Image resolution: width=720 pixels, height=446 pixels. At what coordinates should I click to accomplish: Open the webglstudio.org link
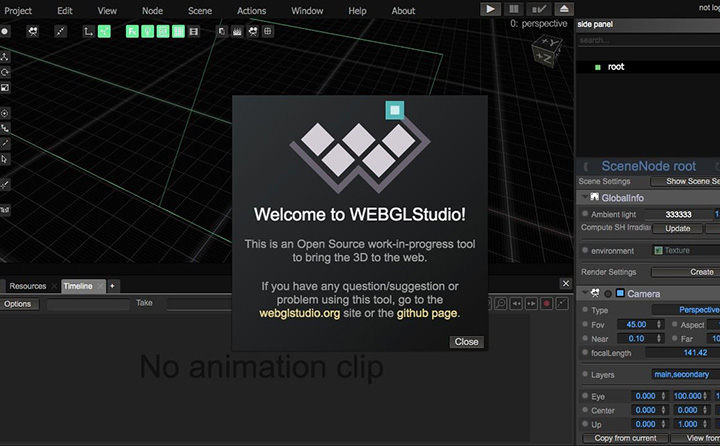pyautogui.click(x=299, y=313)
